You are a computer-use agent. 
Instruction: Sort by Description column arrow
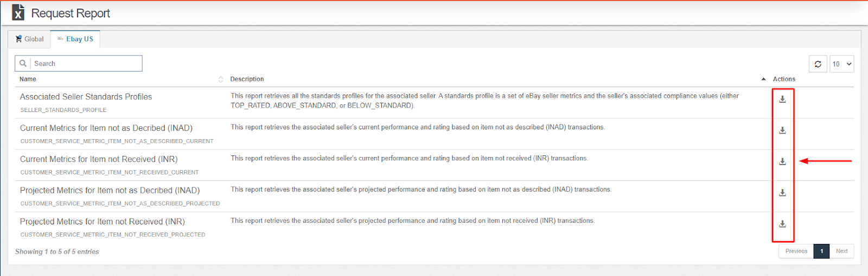point(763,79)
